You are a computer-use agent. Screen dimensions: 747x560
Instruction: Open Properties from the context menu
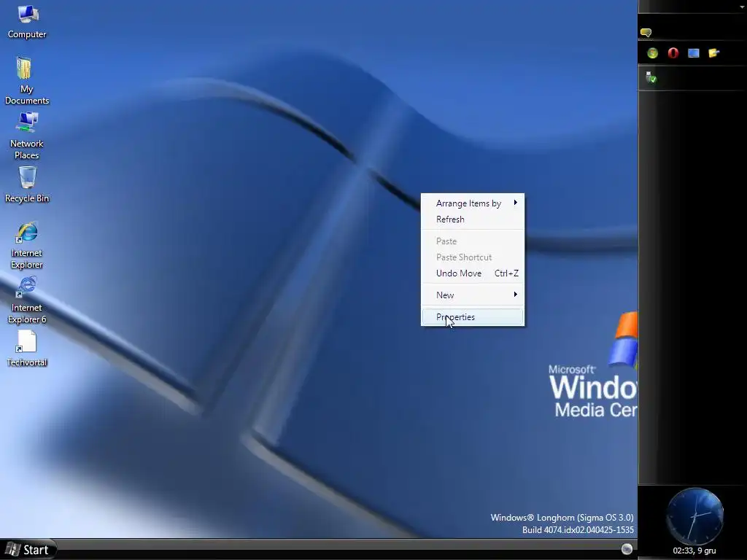pos(473,317)
